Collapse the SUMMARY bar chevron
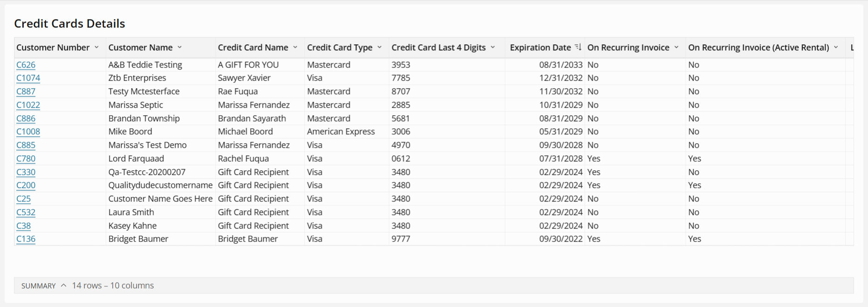The width and height of the screenshot is (868, 307). [x=63, y=286]
